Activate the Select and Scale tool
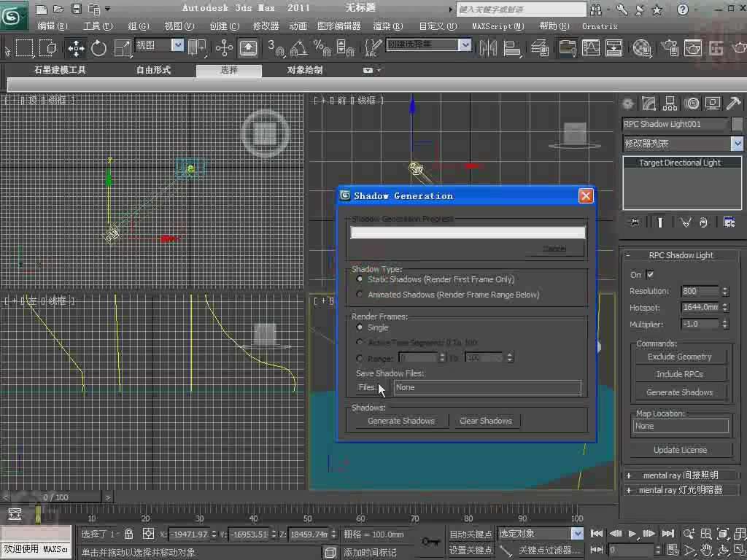Screen dimensions: 747x560 (x=123, y=47)
